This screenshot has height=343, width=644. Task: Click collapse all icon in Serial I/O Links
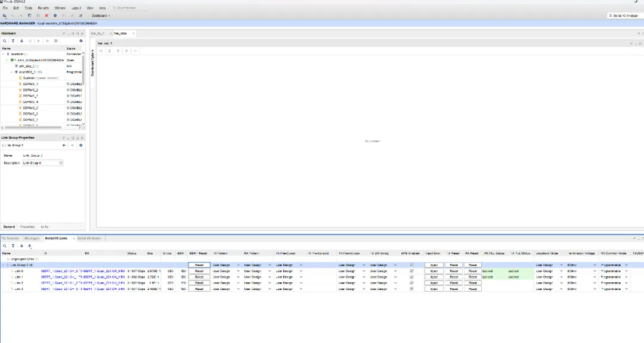[x=13, y=245]
